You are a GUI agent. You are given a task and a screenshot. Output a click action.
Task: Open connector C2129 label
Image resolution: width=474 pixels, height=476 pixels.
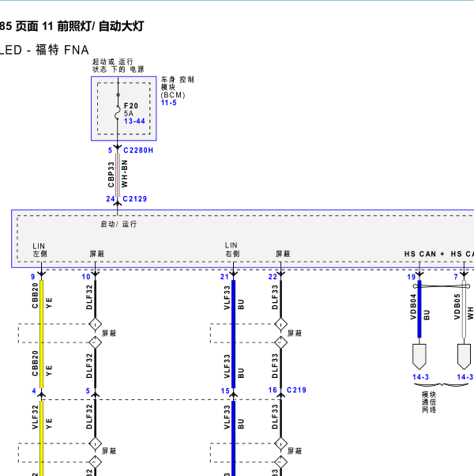[134, 198]
